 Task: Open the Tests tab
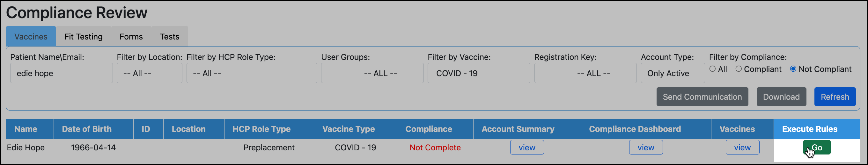(x=169, y=36)
